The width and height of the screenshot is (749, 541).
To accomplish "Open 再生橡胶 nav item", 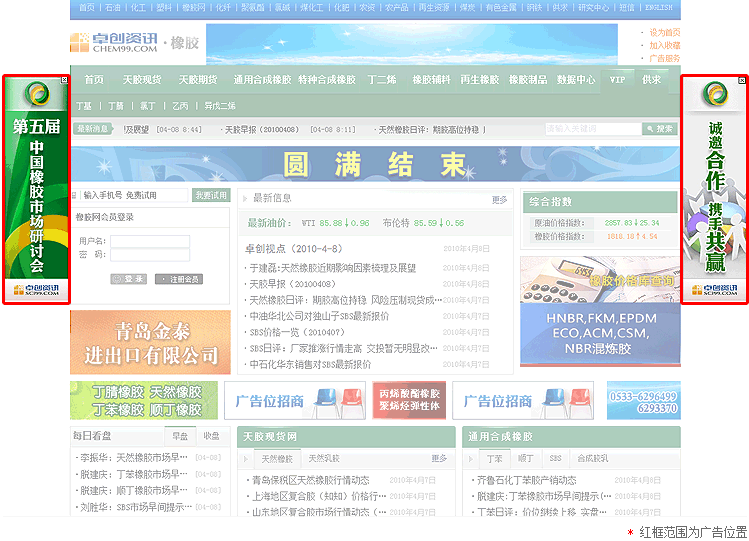I will click(x=480, y=80).
